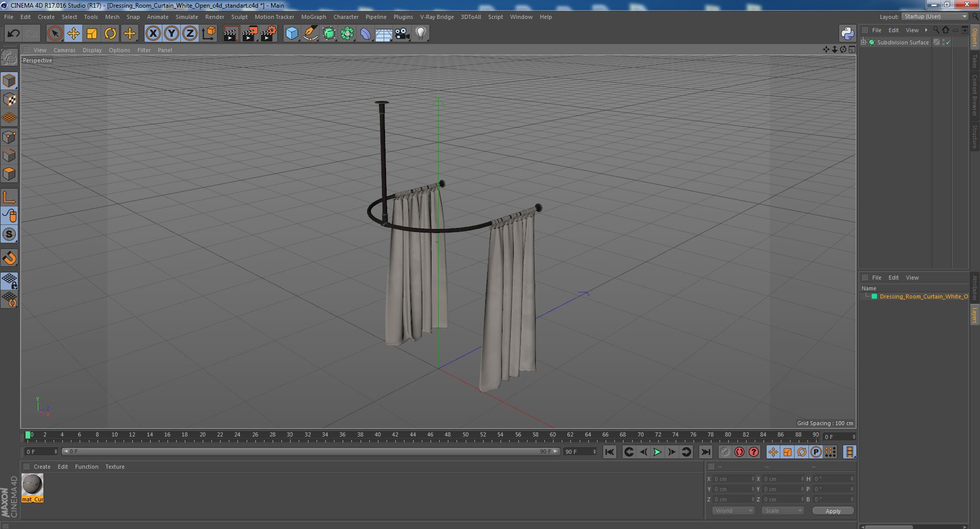Enable Axis mode
This screenshot has height=529, width=980.
[9, 197]
